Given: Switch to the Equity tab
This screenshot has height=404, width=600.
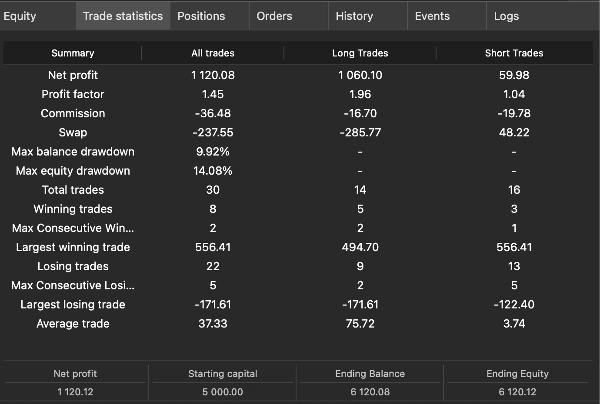Looking at the screenshot, I should click(x=20, y=16).
